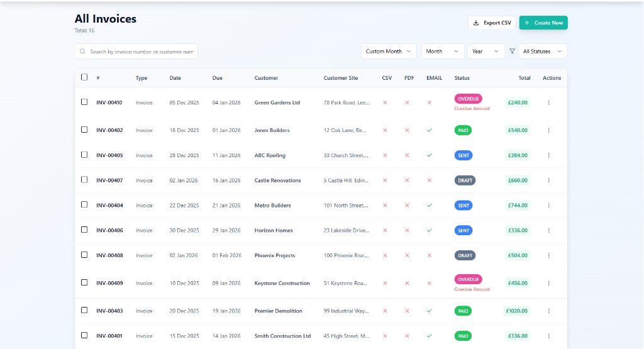This screenshot has height=349, width=644.
Task: Click the search magnifier icon
Action: [x=82, y=52]
